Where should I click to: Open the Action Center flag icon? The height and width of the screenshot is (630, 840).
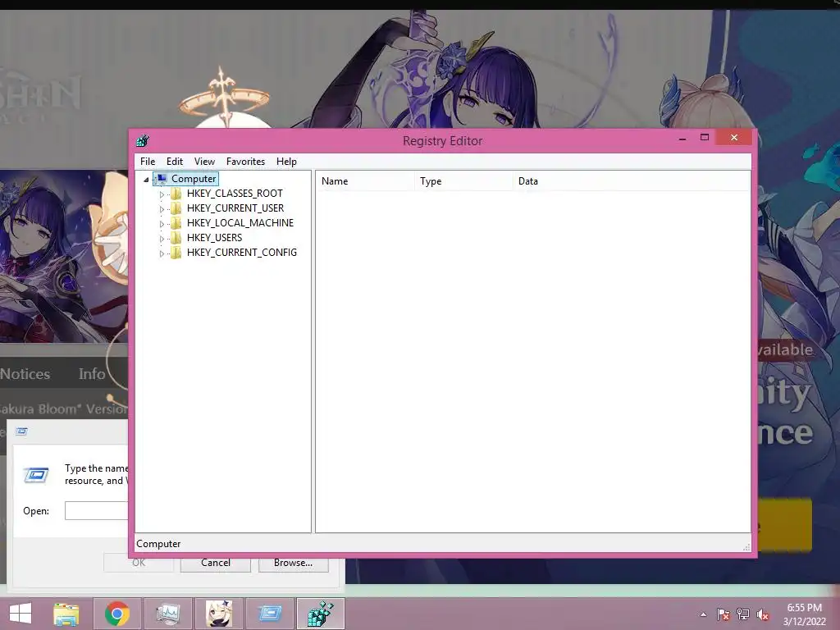click(724, 614)
